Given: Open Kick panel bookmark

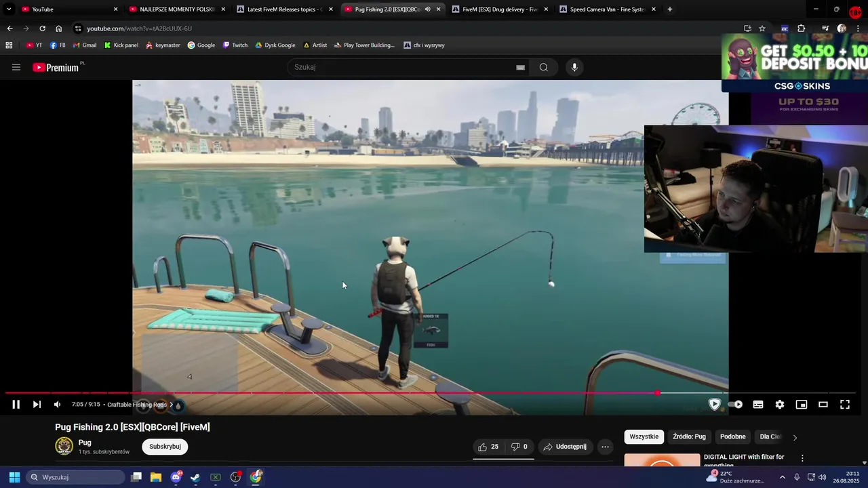Looking at the screenshot, I should [x=121, y=45].
